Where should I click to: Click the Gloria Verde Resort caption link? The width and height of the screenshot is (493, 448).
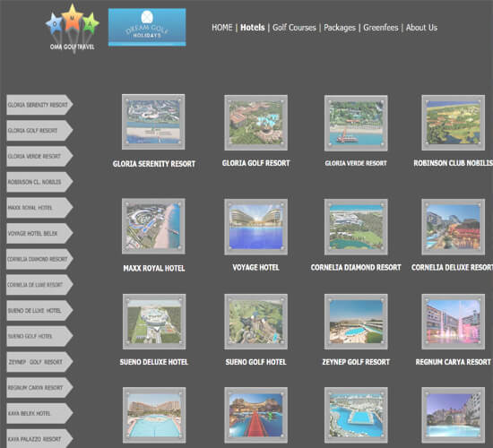click(356, 163)
